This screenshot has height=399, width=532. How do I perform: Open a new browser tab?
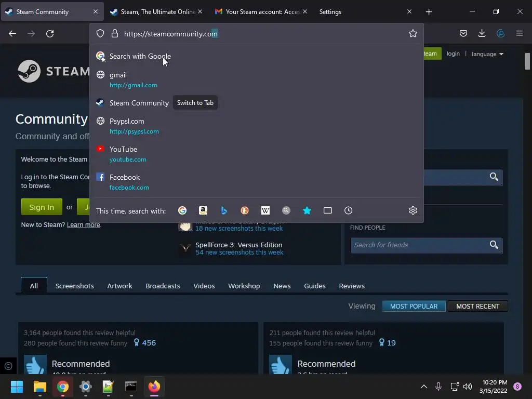[x=429, y=12]
